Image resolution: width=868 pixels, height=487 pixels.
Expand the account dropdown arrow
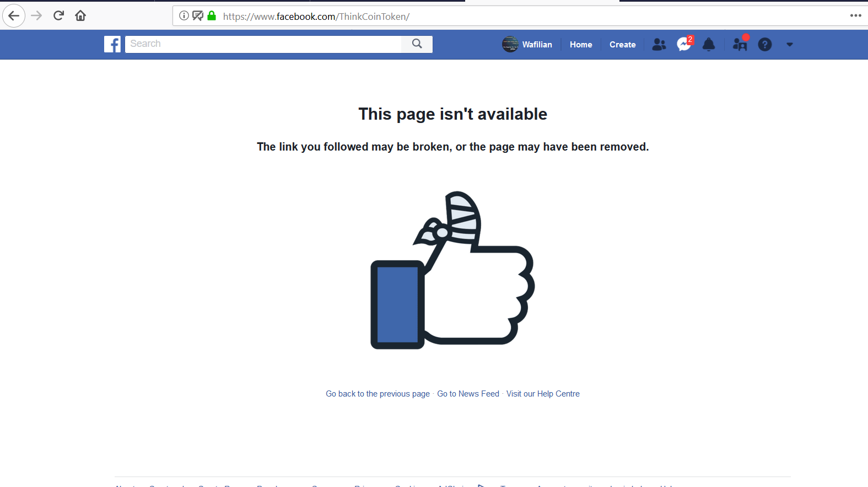click(790, 45)
